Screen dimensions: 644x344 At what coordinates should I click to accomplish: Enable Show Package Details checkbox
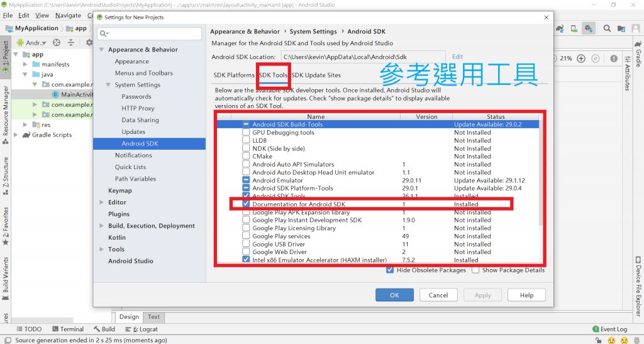[475, 270]
